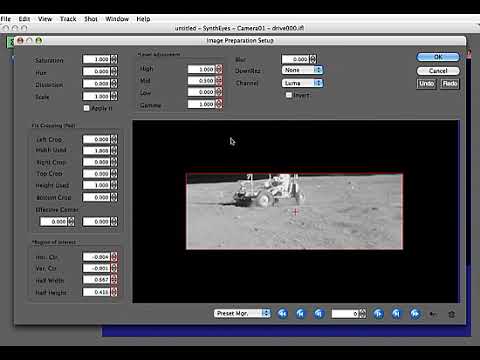The width and height of the screenshot is (480, 360).
Task: Click the Gamma value field
Action: coord(202,104)
